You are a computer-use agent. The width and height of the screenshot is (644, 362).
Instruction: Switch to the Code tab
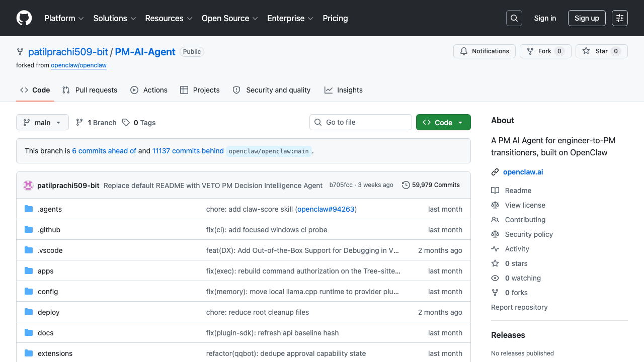click(35, 90)
